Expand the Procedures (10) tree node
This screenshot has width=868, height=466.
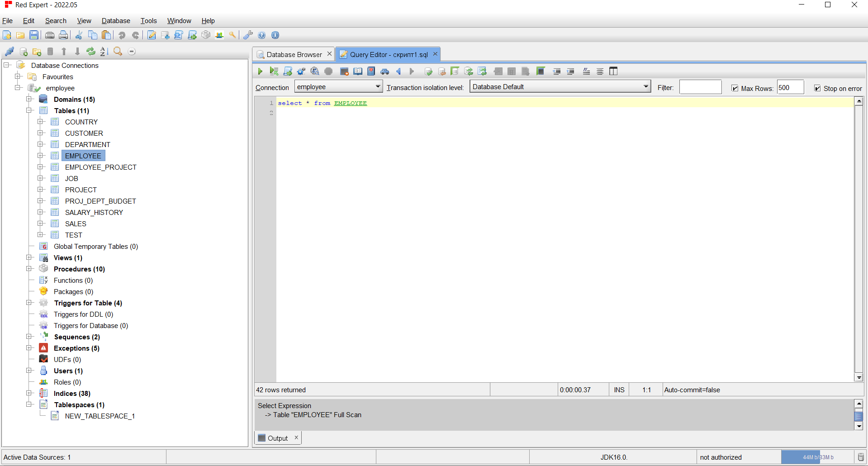point(29,269)
